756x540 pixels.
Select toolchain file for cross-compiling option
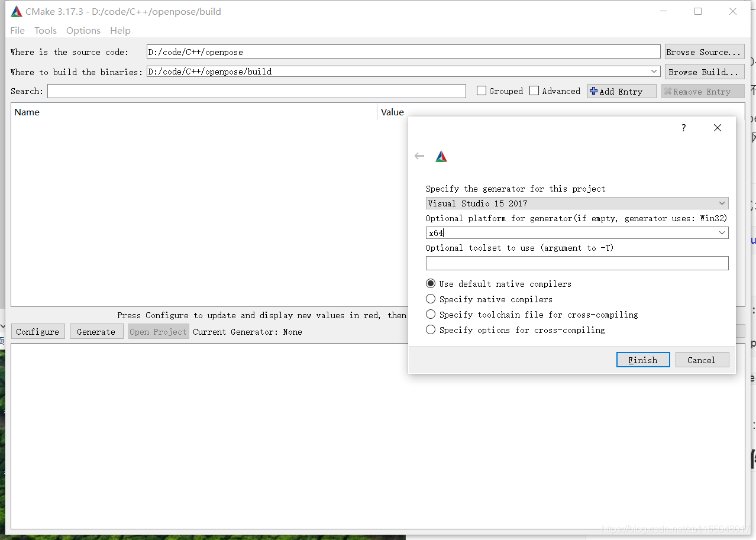[431, 314]
